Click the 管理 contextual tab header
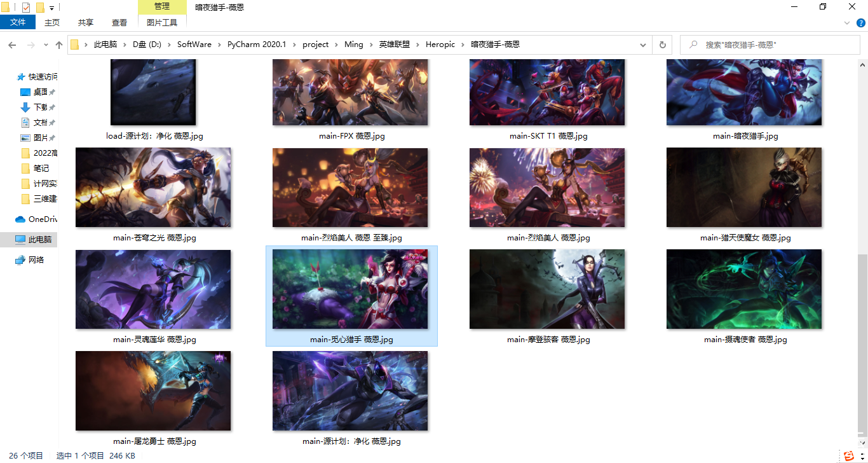The image size is (868, 463). (162, 7)
